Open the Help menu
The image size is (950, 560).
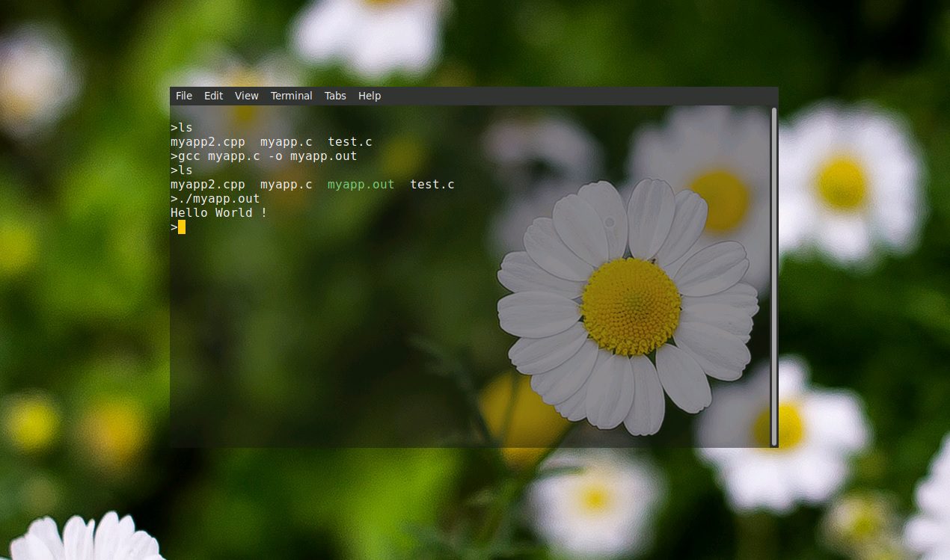pyautogui.click(x=369, y=96)
